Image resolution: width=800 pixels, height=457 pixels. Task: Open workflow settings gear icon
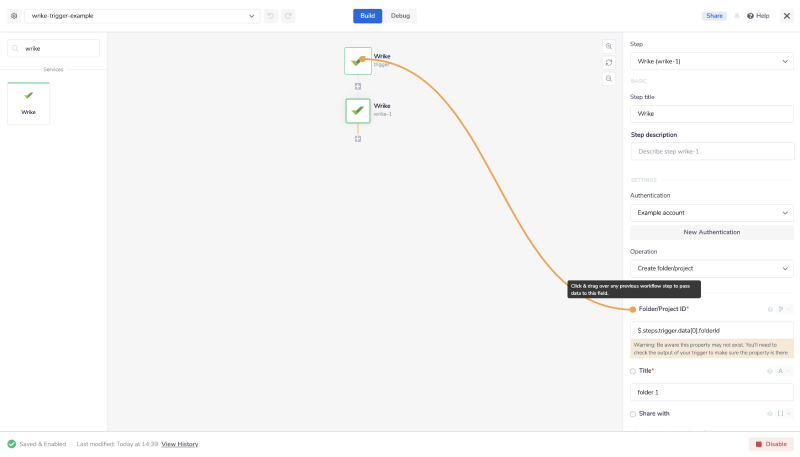tap(14, 16)
